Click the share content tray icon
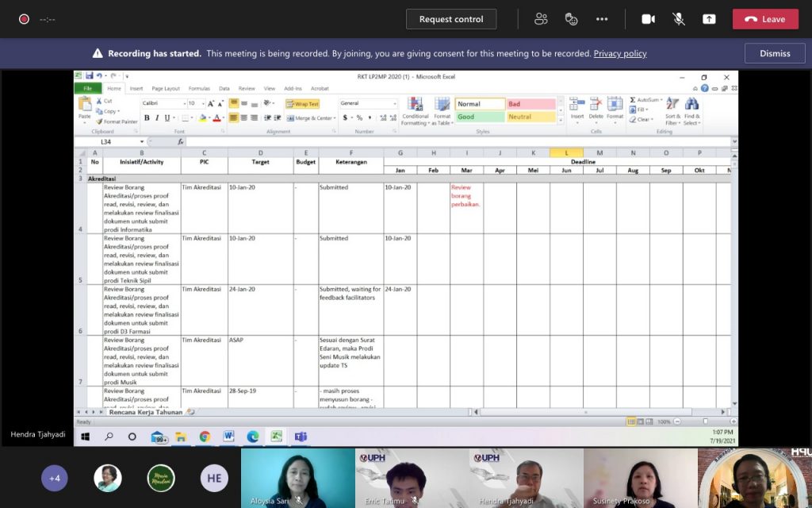The width and height of the screenshot is (812, 508). pyautogui.click(x=709, y=19)
